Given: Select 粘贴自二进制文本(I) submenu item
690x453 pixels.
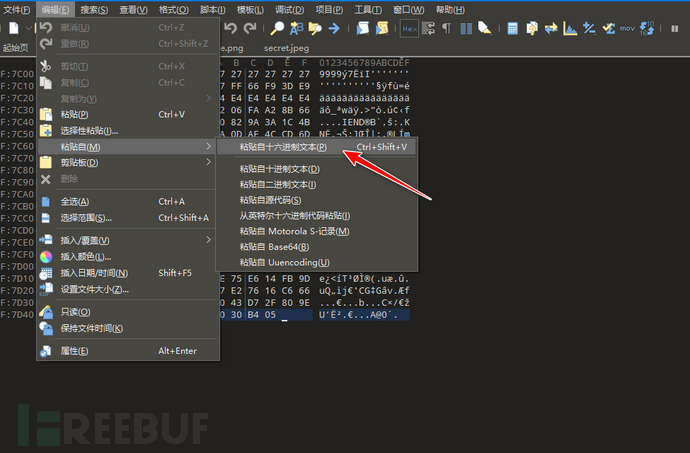Looking at the screenshot, I should 316,184.
